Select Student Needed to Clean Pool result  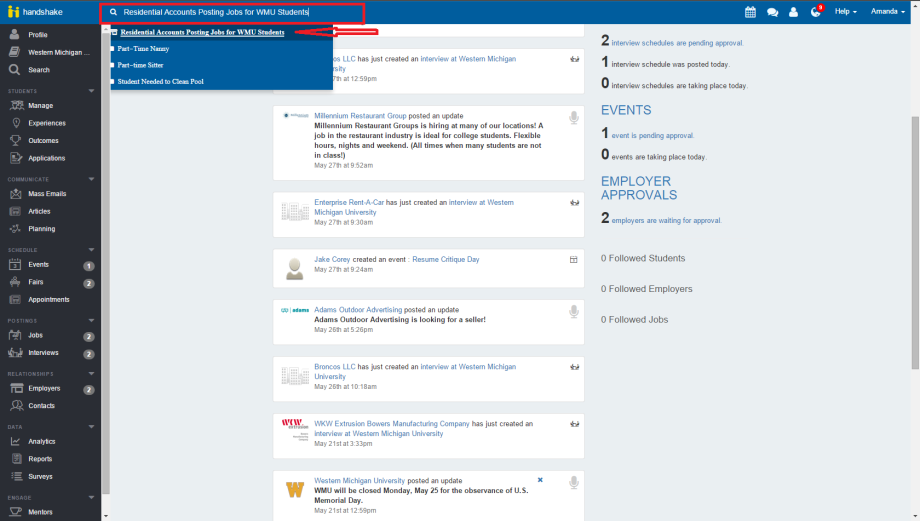(x=160, y=82)
